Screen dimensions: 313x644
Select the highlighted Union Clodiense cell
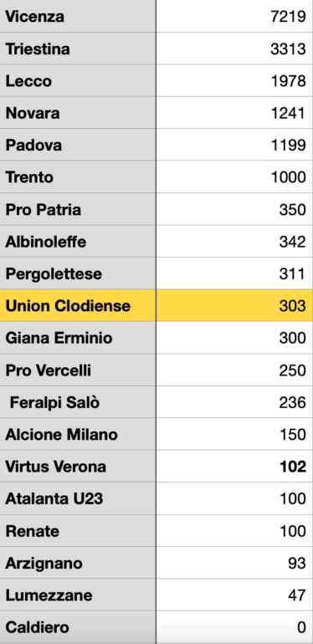tap(78, 305)
